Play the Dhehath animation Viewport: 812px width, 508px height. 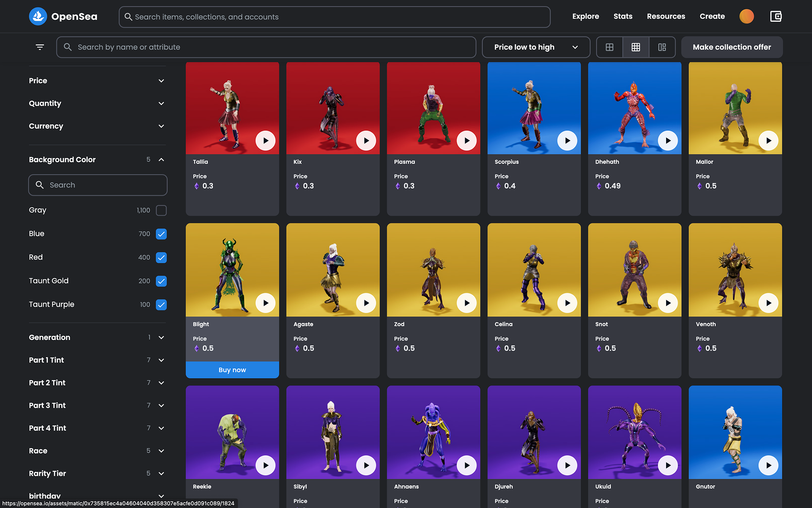(668, 141)
